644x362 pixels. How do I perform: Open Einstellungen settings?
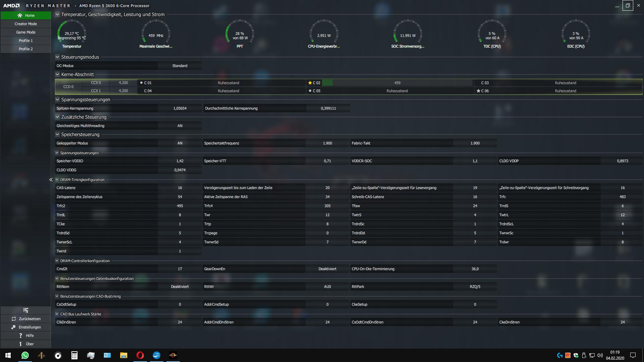(x=26, y=327)
